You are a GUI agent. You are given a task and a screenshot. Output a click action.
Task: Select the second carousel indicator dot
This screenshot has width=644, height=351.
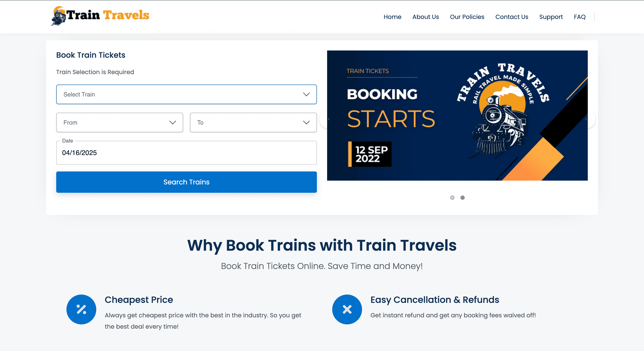pos(463,197)
